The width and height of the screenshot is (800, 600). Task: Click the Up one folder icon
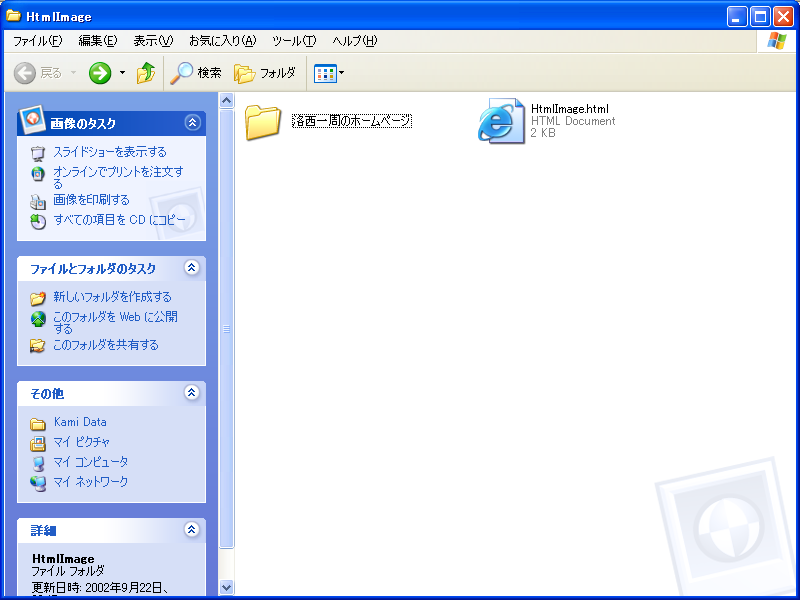(x=146, y=73)
